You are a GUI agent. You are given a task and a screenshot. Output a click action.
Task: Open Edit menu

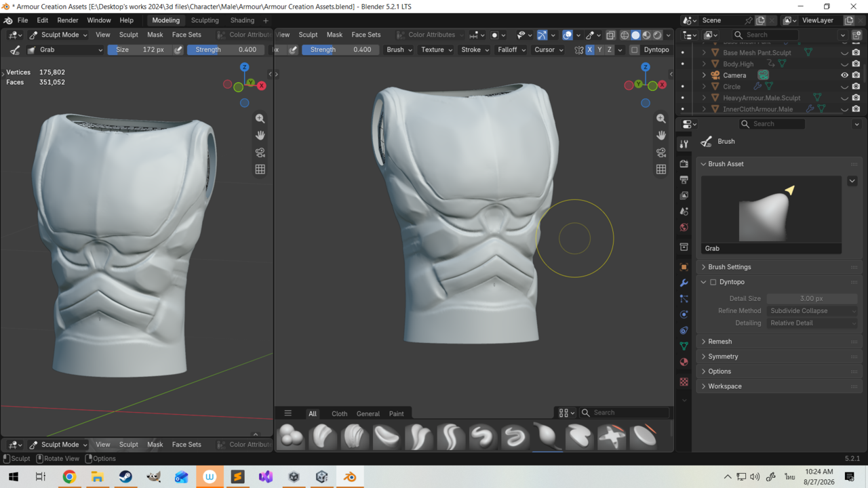coord(42,20)
